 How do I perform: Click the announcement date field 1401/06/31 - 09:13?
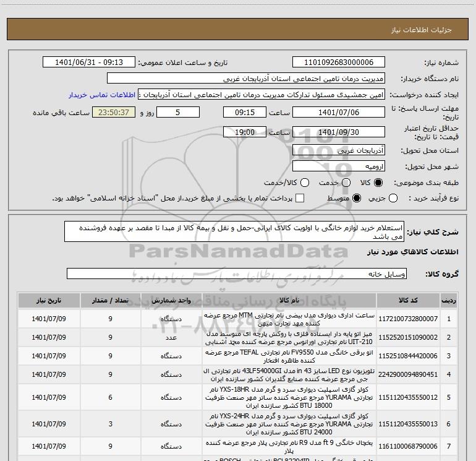click(x=89, y=62)
